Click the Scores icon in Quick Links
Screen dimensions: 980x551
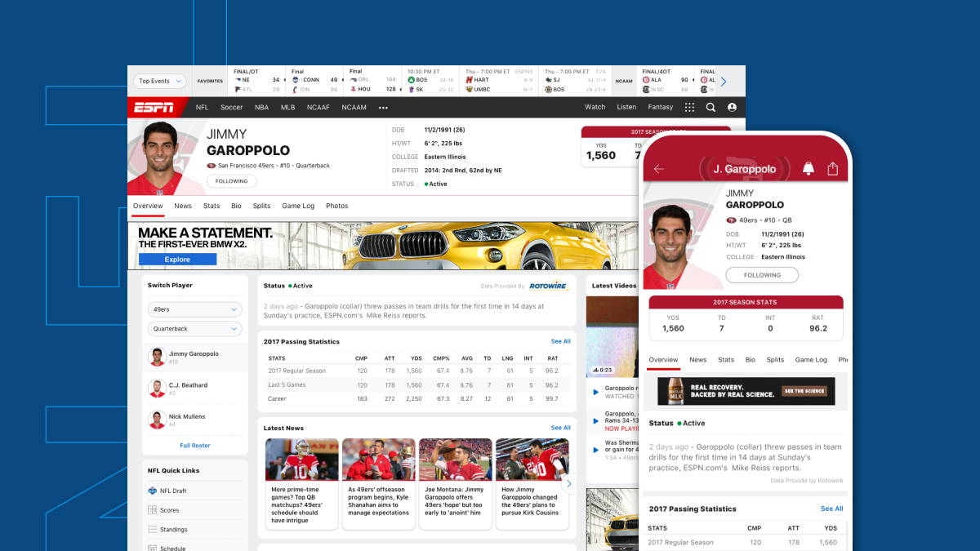coord(152,510)
